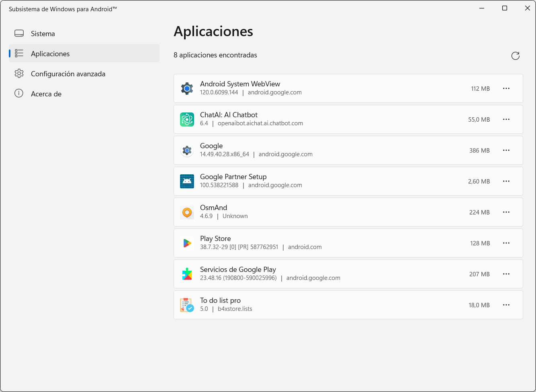Click the ChatAI: AI Chatbot app icon

(x=187, y=119)
